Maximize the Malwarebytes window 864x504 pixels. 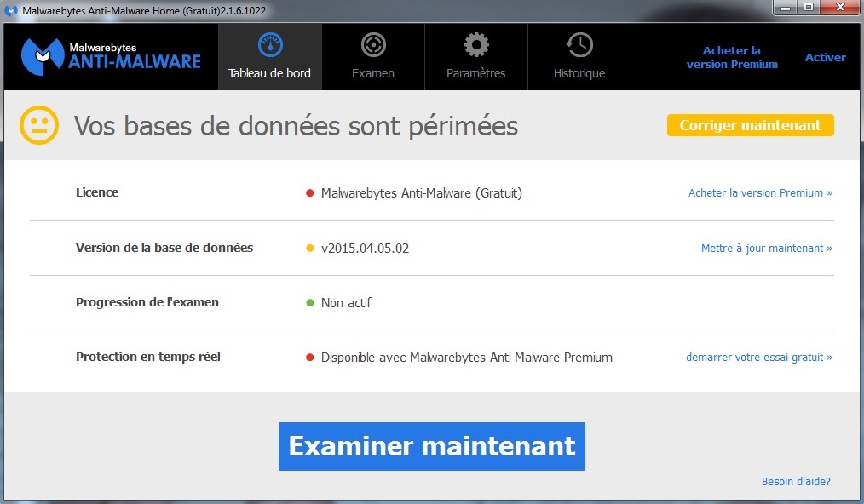pyautogui.click(x=809, y=8)
